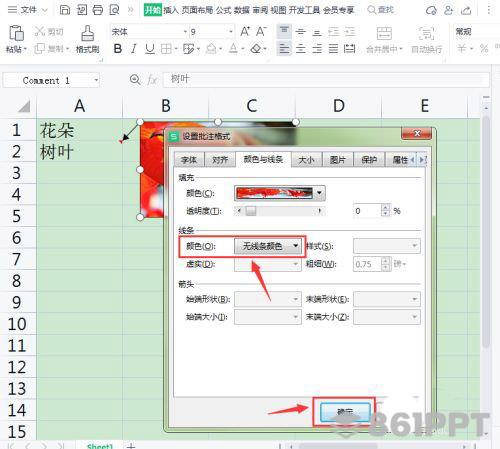Switch to the 图片 tab in dialog

tap(337, 160)
